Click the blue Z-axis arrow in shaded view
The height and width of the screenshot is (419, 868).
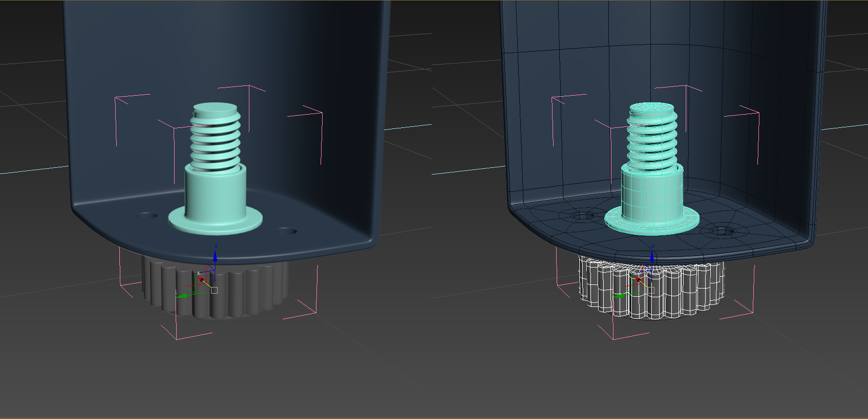[215, 256]
